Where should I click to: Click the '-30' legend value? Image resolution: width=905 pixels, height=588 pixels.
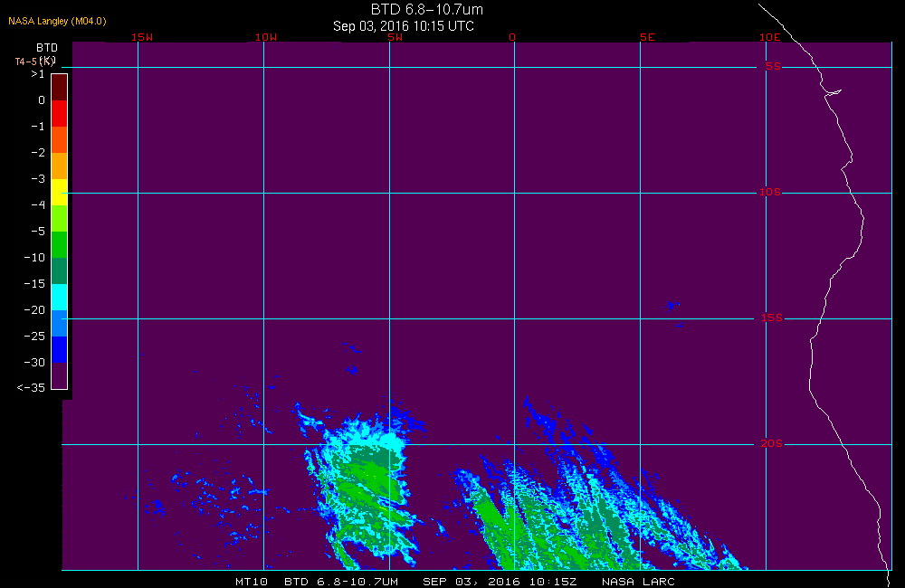[34, 363]
